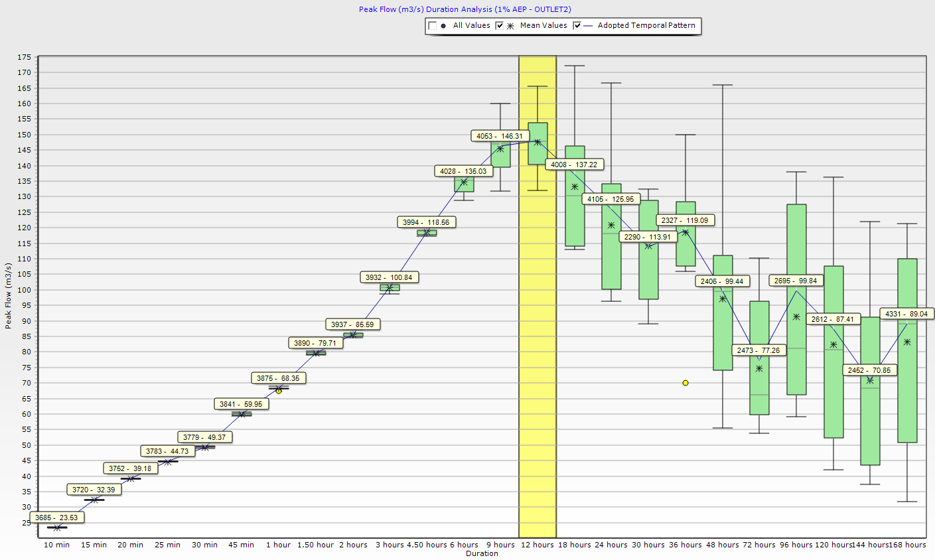
Task: Select the "2473 - 77.26" data label
Action: pyautogui.click(x=758, y=350)
